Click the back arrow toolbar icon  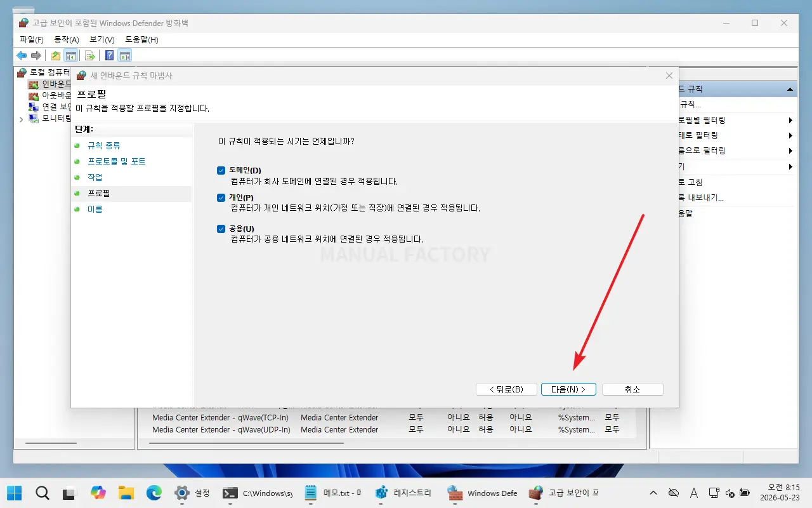point(22,55)
